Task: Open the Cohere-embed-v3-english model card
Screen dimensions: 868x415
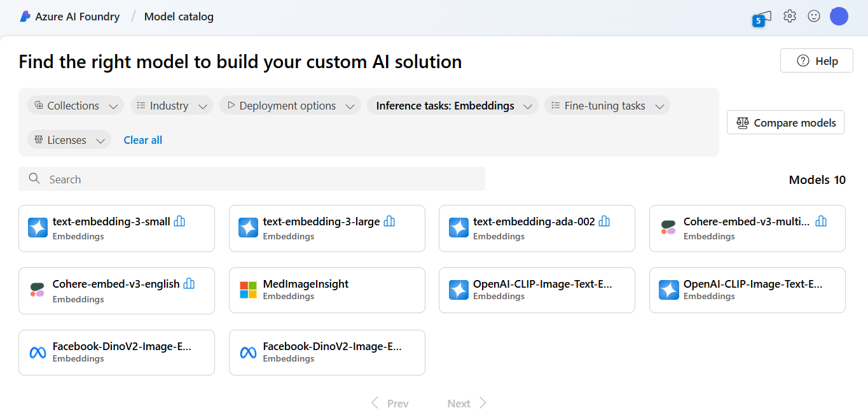Action: click(x=116, y=291)
